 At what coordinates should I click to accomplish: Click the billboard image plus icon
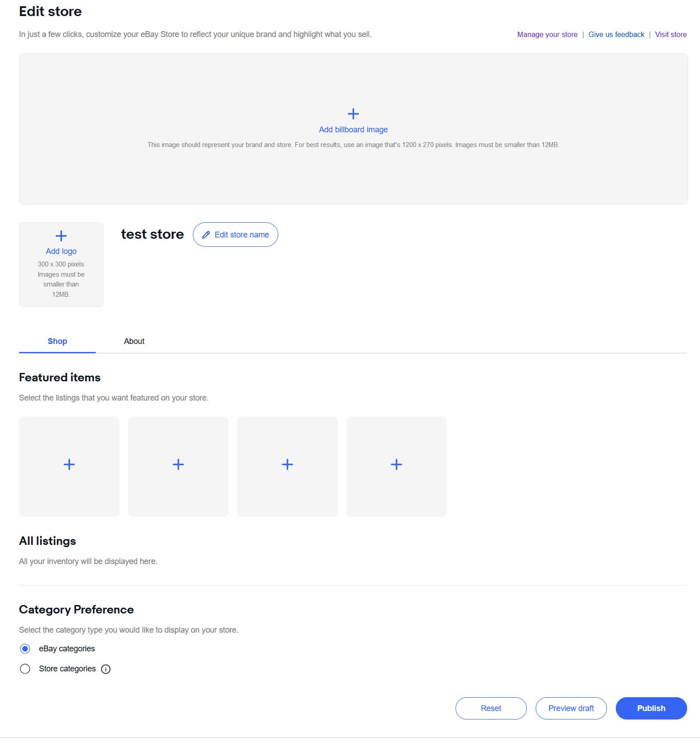tap(353, 114)
